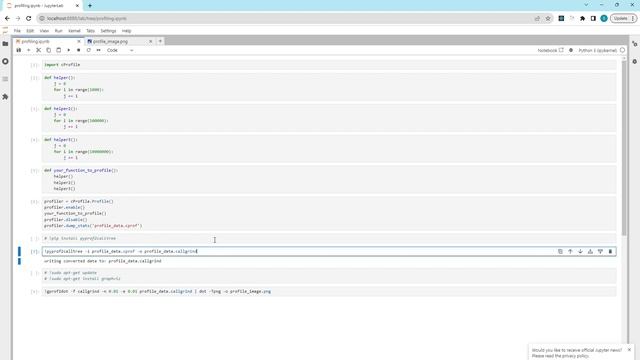The height and width of the screenshot is (360, 640).
Task: Collapse the output using its blue bar
Action: (x=19, y=261)
